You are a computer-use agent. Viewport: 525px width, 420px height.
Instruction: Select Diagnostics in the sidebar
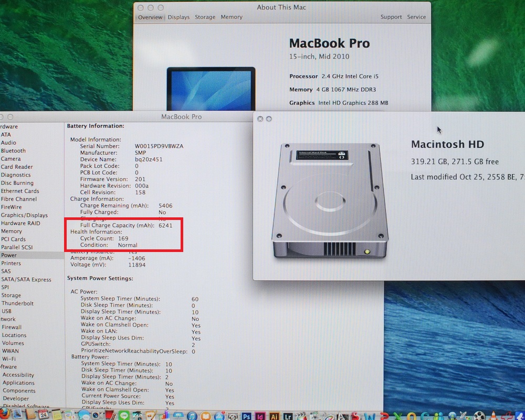(16, 175)
